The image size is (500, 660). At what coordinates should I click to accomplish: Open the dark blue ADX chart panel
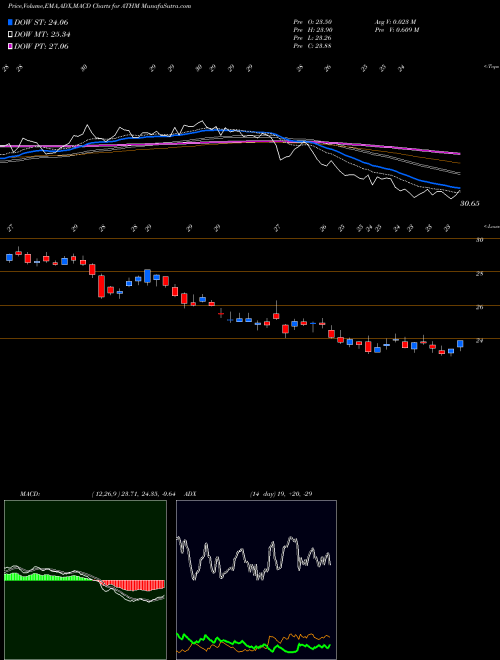256,580
